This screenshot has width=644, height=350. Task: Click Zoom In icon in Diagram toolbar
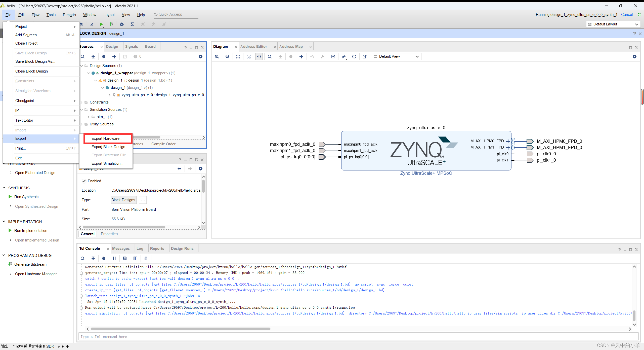tap(217, 56)
